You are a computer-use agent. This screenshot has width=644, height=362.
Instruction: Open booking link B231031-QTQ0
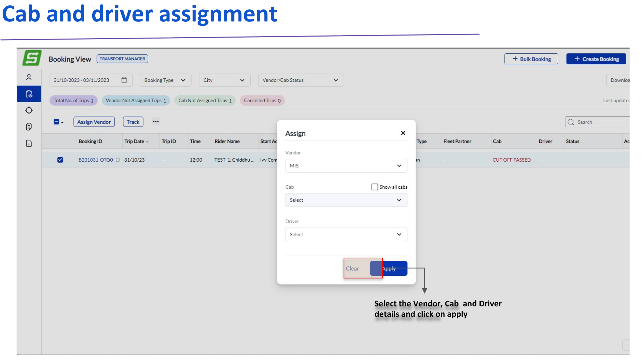click(x=96, y=160)
